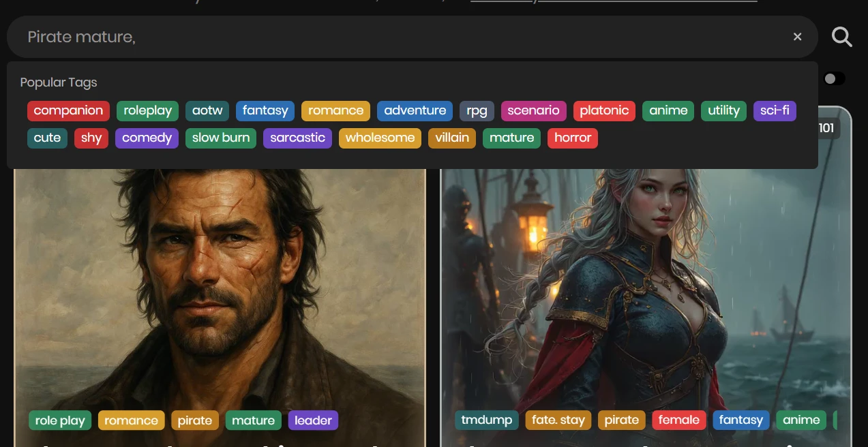Select the roleplay popular tag
This screenshot has height=447, width=868.
[147, 111]
